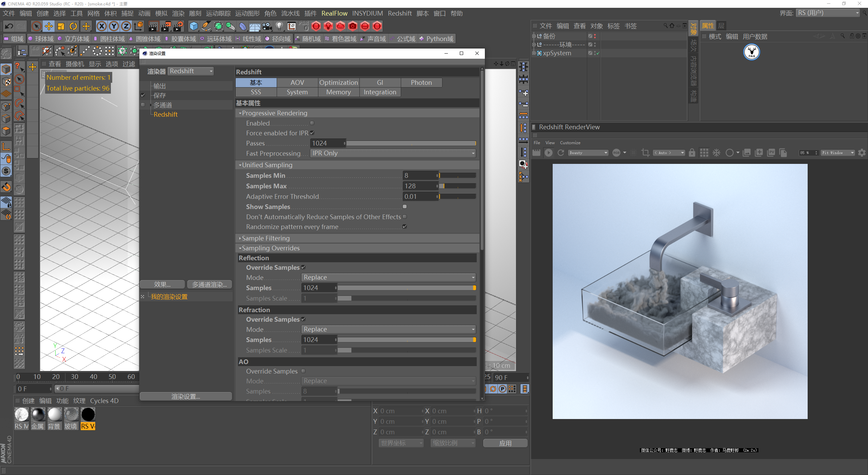Click the Reflection Samples slider
The width and height of the screenshot is (868, 475).
click(x=407, y=288)
